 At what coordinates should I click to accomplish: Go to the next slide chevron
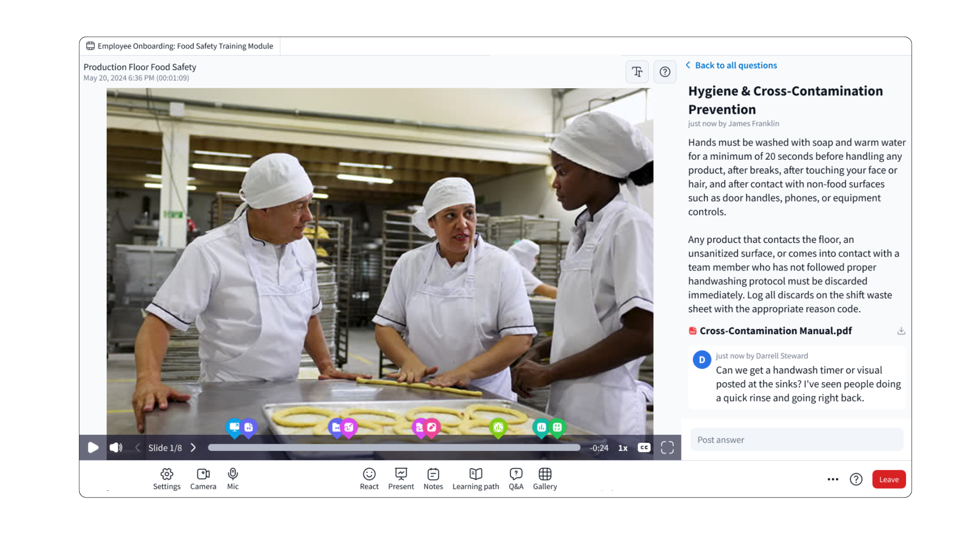(x=193, y=447)
